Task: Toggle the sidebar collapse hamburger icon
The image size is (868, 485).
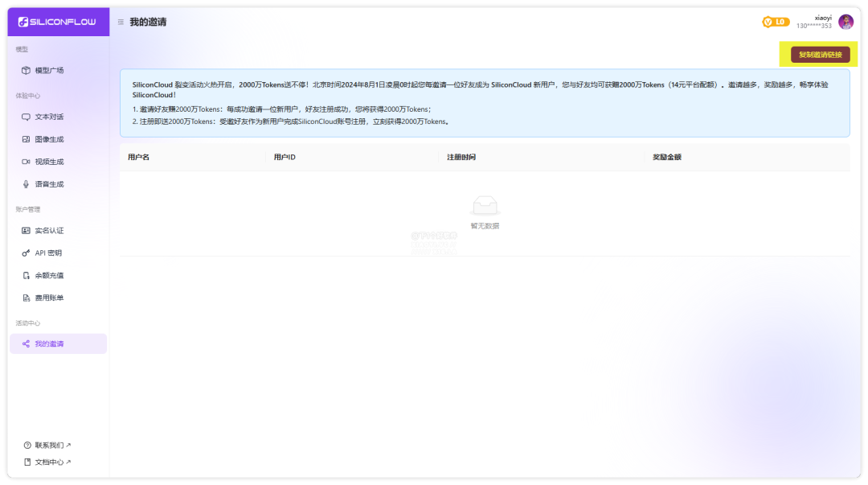Action: point(121,23)
